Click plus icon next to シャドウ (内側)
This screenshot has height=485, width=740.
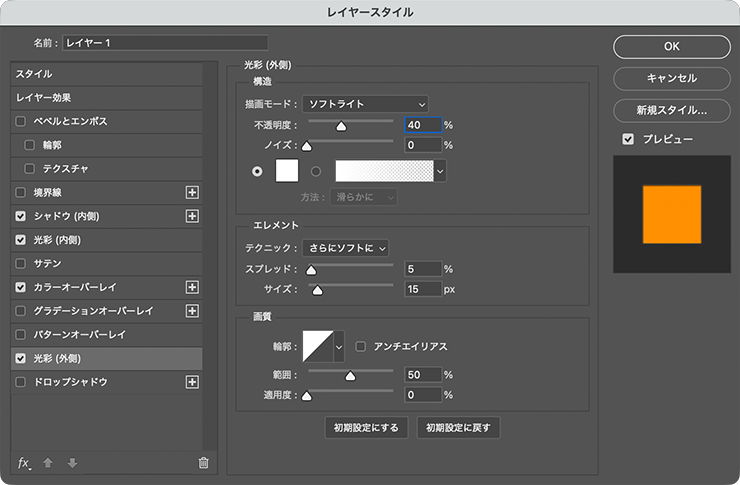click(193, 216)
